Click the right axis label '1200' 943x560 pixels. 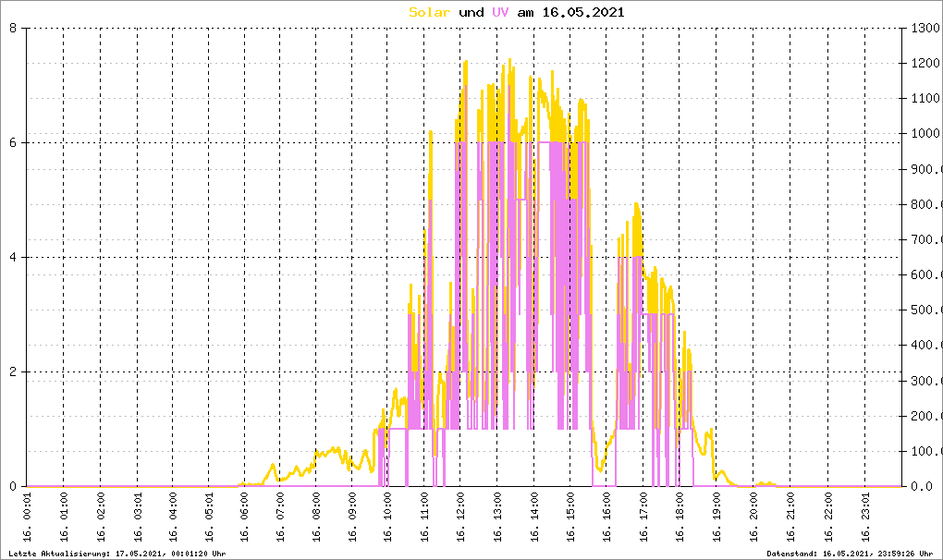925,63
